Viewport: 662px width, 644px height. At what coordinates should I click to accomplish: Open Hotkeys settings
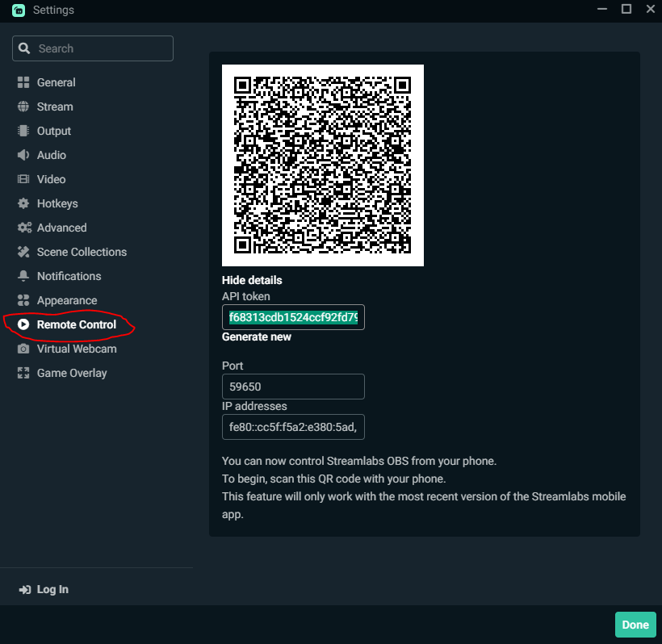(57, 203)
